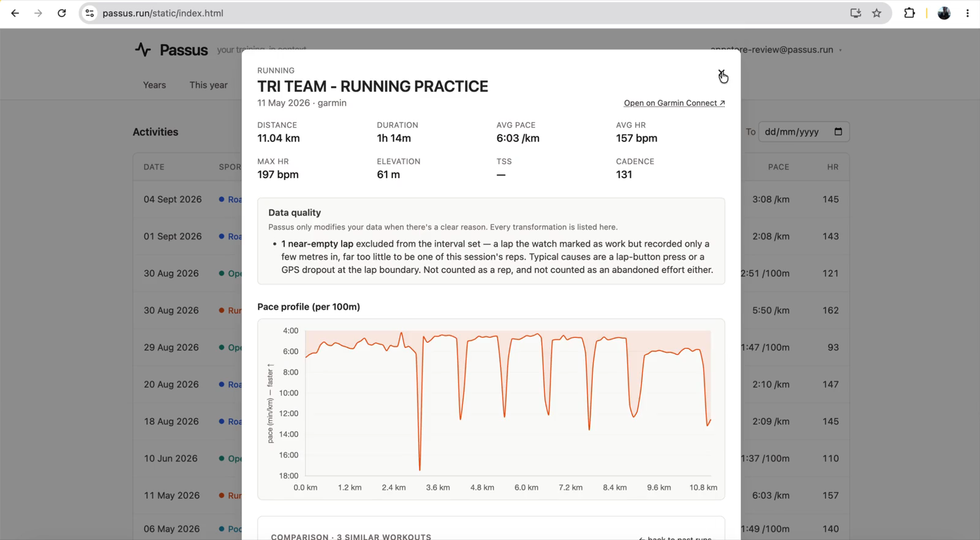Click the browser forward arrow
980x540 pixels.
point(38,13)
